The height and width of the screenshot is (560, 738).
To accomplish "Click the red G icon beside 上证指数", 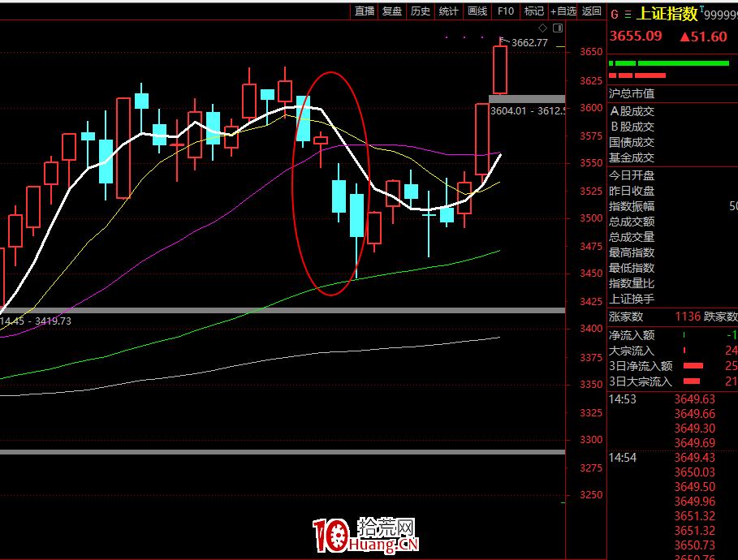I will point(615,15).
